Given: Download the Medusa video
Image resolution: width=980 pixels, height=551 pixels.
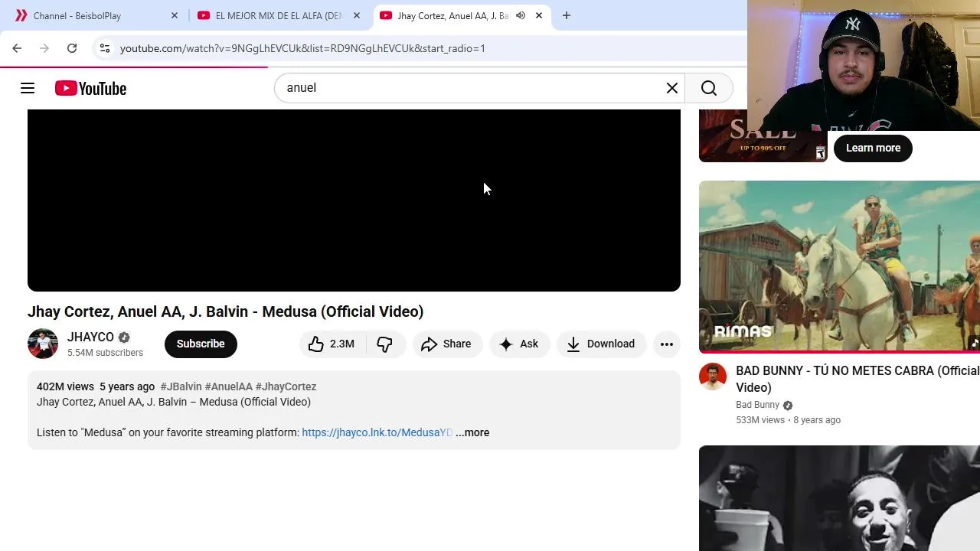Looking at the screenshot, I should pyautogui.click(x=601, y=344).
